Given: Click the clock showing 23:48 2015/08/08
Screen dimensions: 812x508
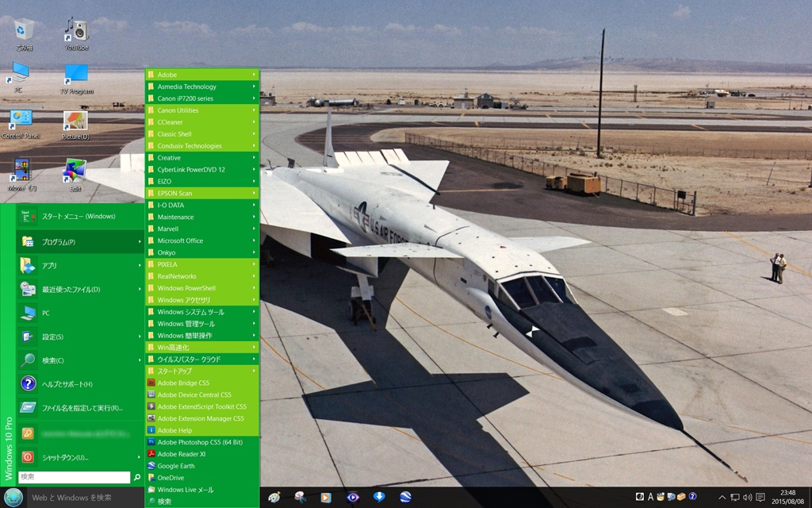Looking at the screenshot, I should (787, 497).
